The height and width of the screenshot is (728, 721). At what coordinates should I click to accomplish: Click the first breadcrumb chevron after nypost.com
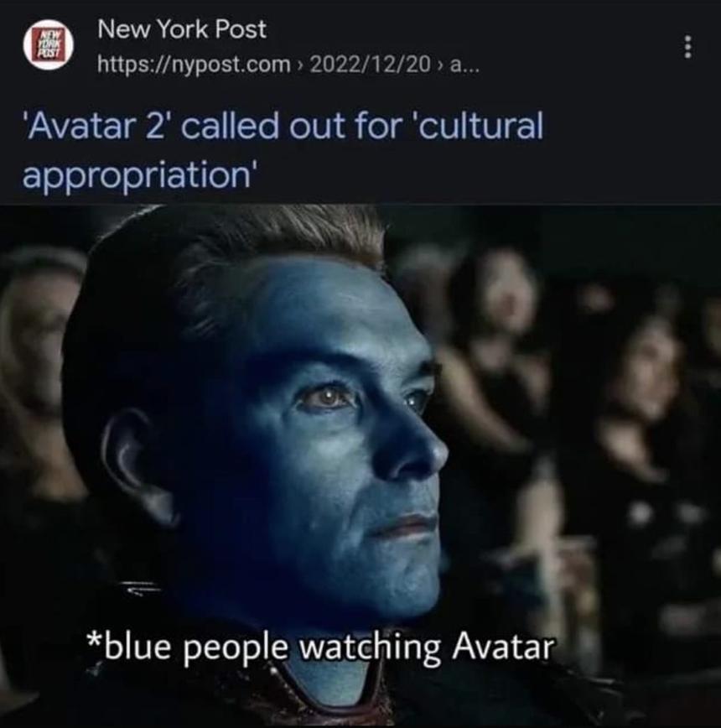300,65
